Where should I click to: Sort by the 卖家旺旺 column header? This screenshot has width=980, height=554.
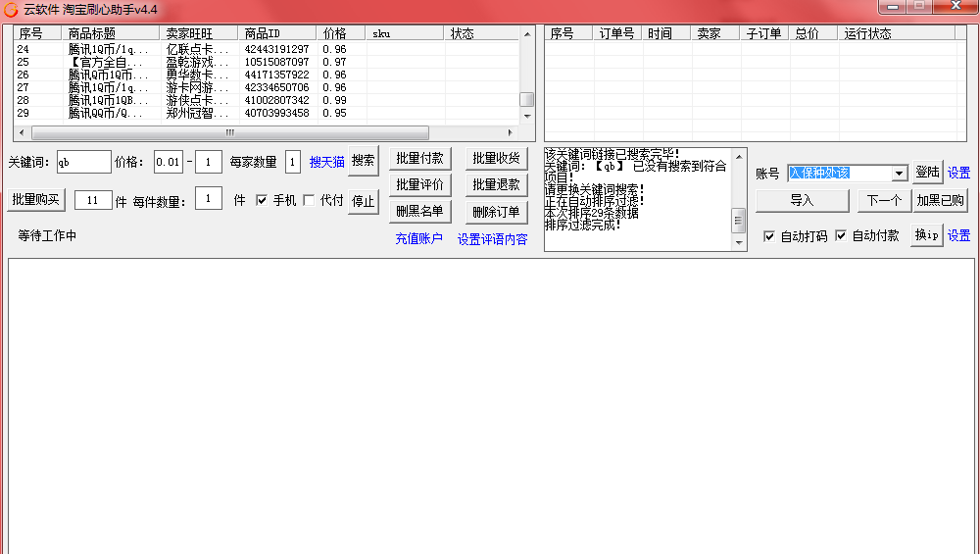pos(199,33)
